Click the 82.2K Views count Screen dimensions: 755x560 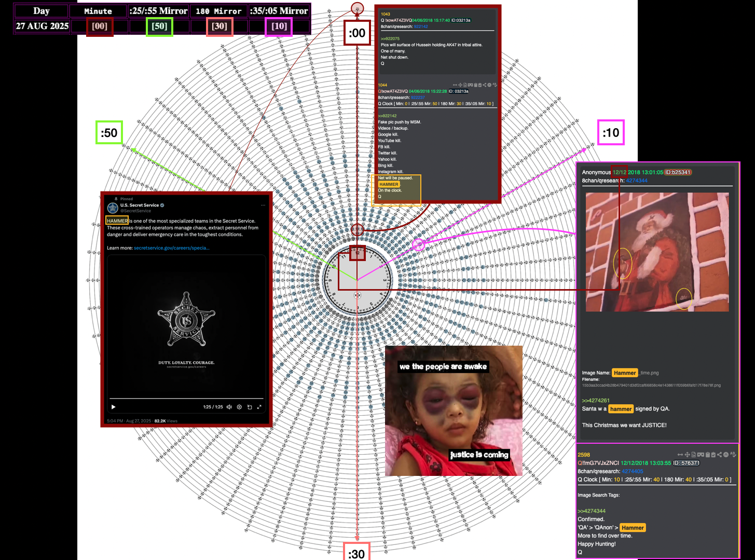tap(166, 421)
